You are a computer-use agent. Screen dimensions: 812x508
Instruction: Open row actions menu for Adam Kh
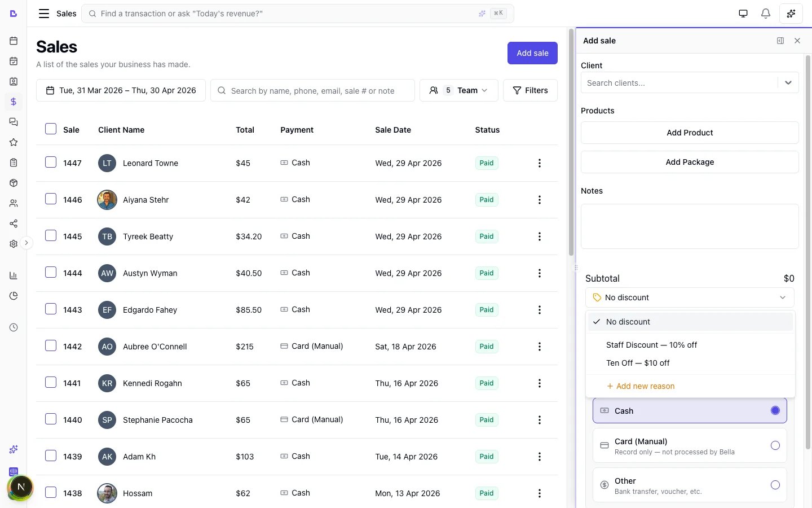pos(540,457)
